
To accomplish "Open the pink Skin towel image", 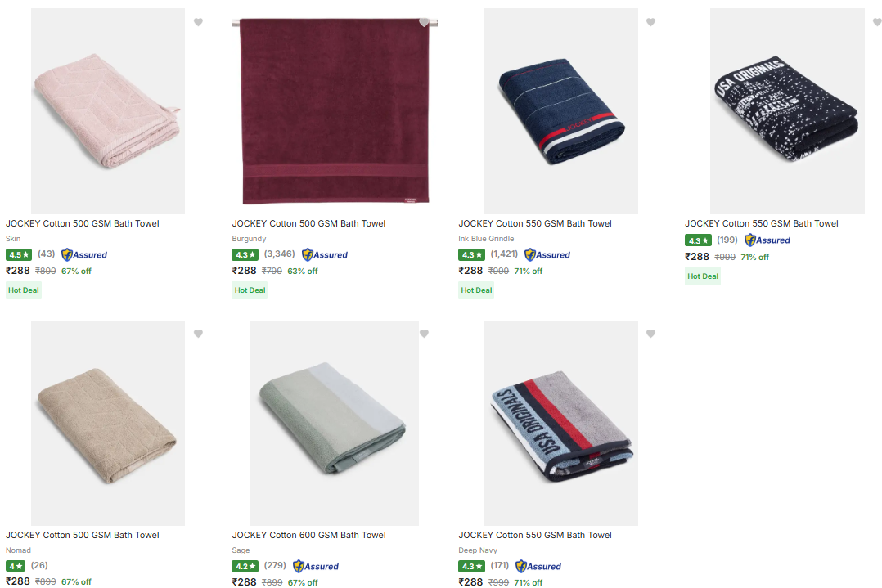I will click(x=107, y=111).
